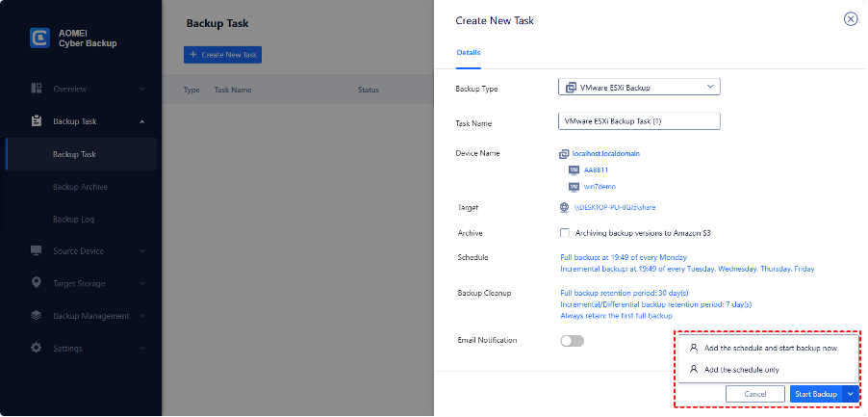Expand the Backup Management menu chevron
Viewport: 868px width, 417px height.
point(141,316)
